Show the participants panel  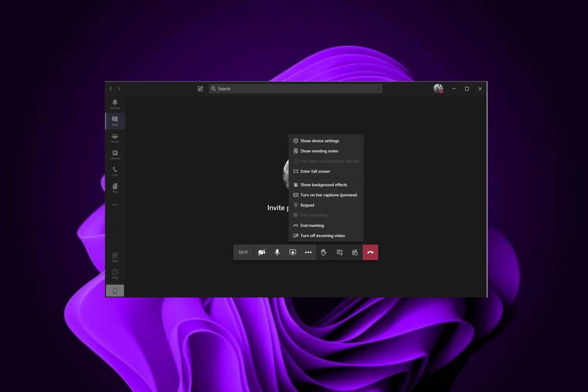point(355,252)
